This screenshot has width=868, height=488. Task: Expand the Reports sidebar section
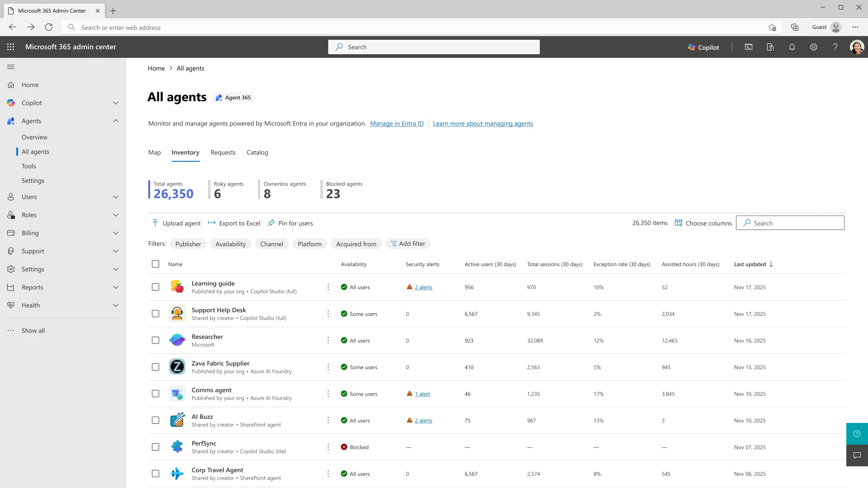pyautogui.click(x=116, y=287)
